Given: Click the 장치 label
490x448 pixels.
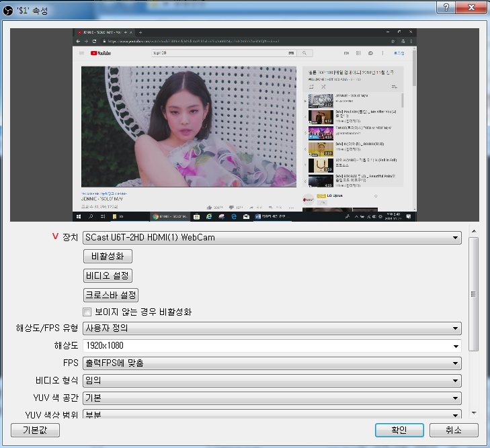Looking at the screenshot, I should pos(70,237).
